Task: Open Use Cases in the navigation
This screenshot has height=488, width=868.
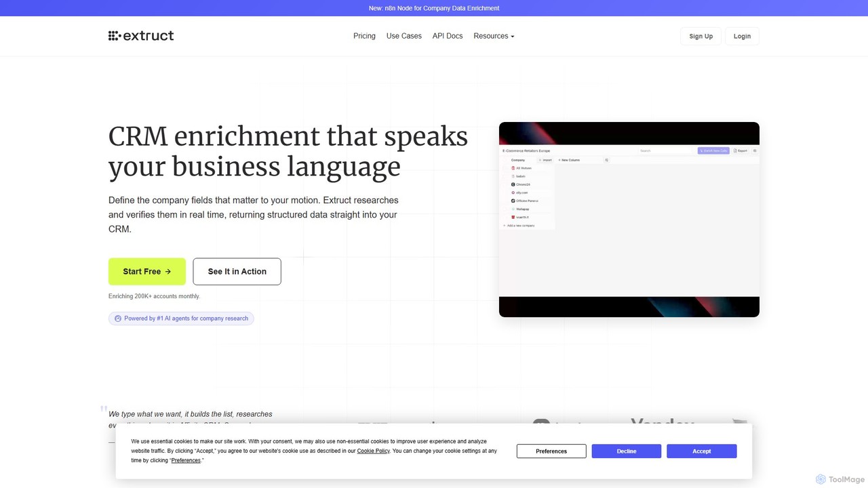Action: pos(404,36)
